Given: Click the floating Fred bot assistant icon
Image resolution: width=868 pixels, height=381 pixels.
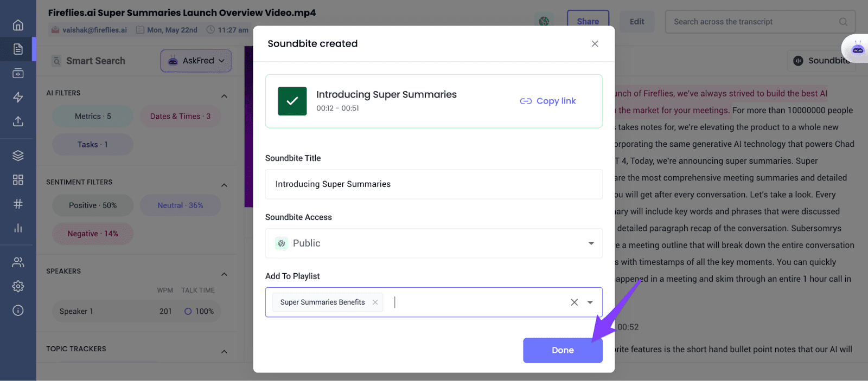Looking at the screenshot, I should pyautogui.click(x=856, y=49).
